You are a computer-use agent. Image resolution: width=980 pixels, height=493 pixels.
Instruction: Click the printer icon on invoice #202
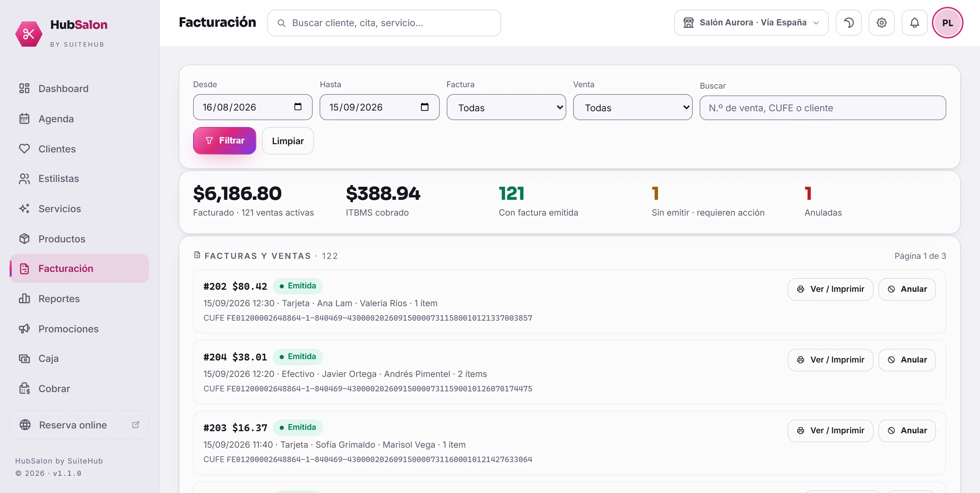click(800, 289)
